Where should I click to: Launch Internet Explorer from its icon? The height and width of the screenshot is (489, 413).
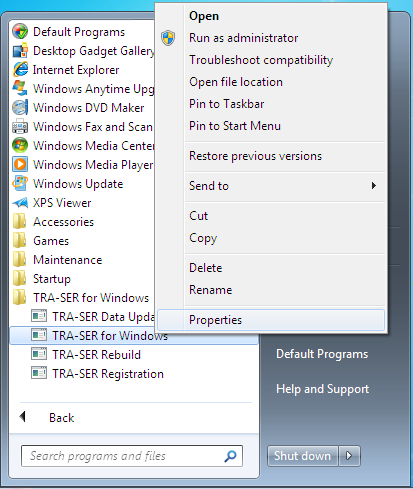coord(20,70)
